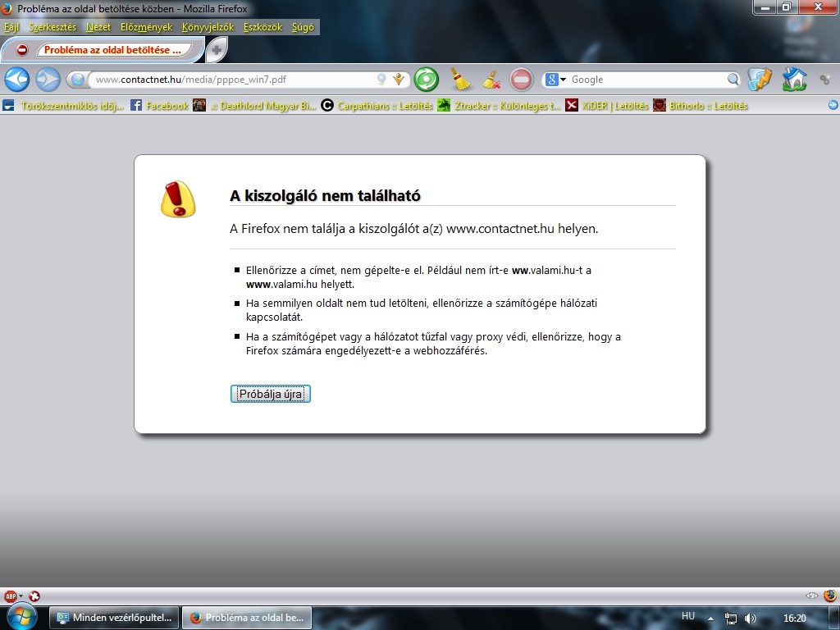Screen dimensions: 840x630
Task: Click the small gray icon right of Home
Action: tap(825, 80)
